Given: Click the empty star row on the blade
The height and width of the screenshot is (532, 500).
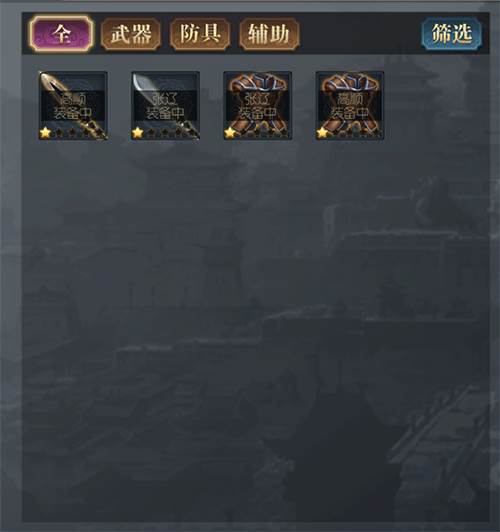Looking at the screenshot, I should (171, 133).
